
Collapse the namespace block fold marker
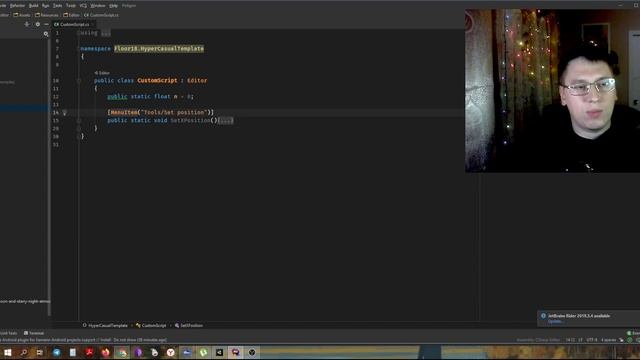(79, 49)
